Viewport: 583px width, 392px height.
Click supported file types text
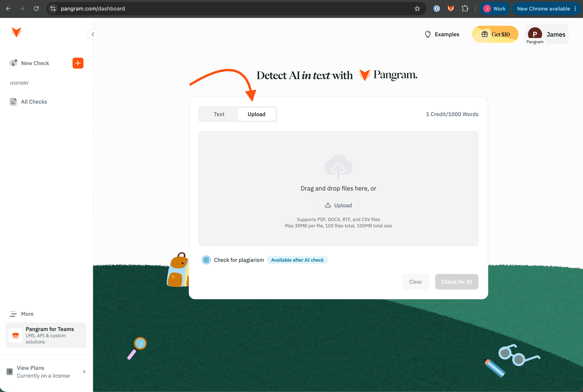[338, 220]
